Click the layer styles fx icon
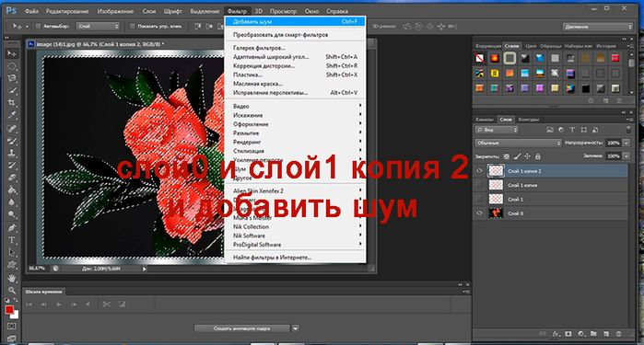 click(x=556, y=334)
